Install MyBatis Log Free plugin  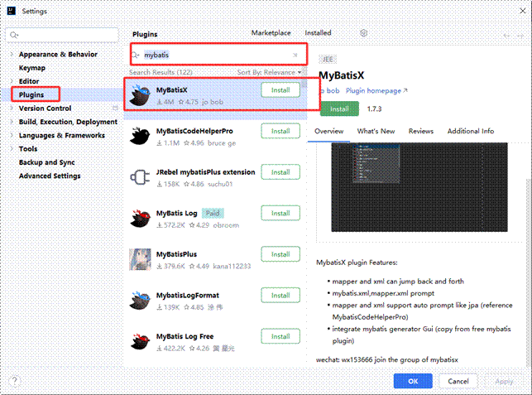pos(280,336)
